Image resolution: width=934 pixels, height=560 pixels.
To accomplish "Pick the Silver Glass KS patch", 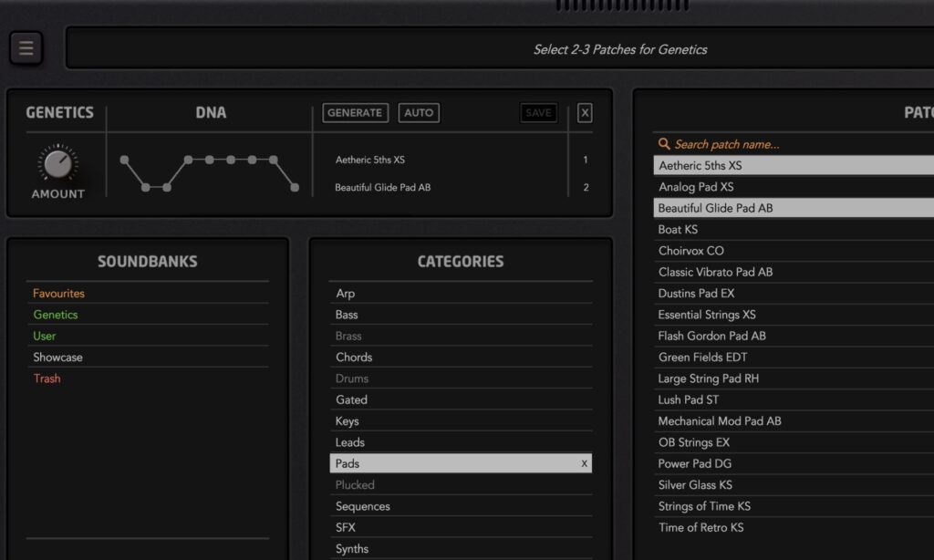I will (x=695, y=485).
